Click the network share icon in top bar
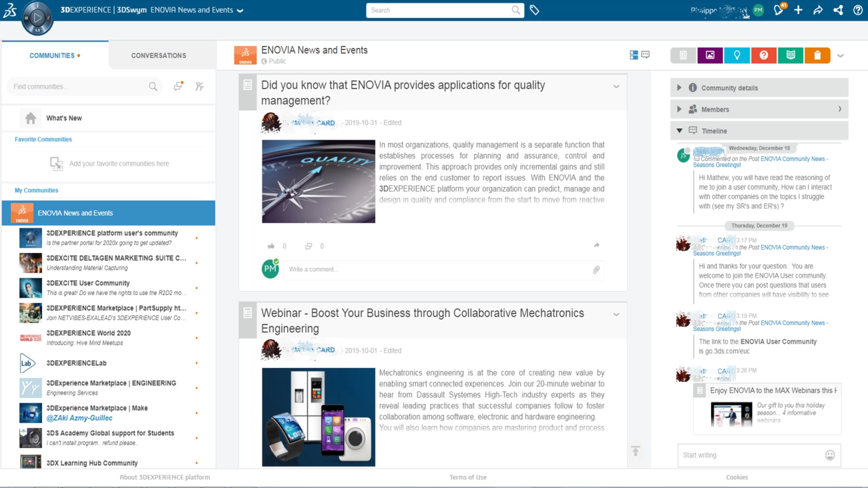Screen dimensions: 868x488 pos(838,10)
